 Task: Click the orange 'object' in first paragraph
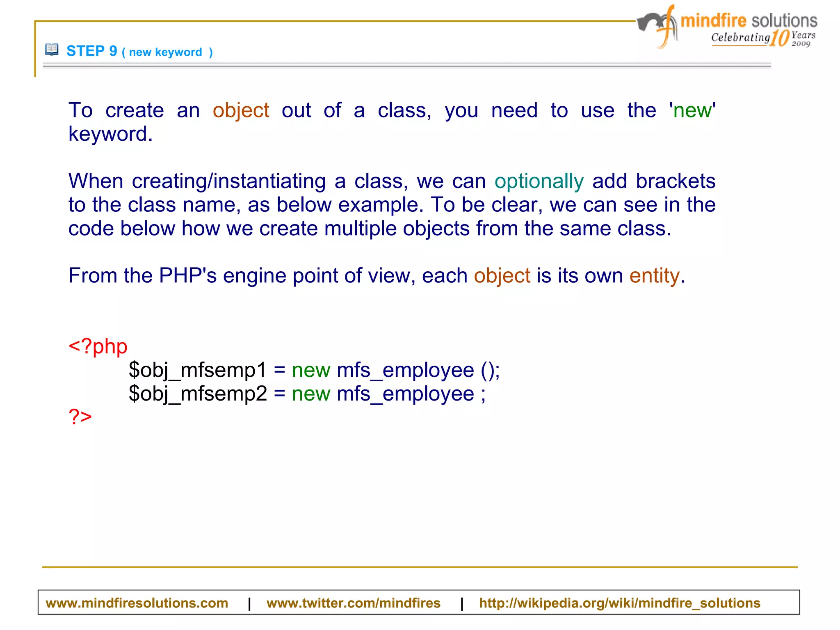[x=241, y=111]
